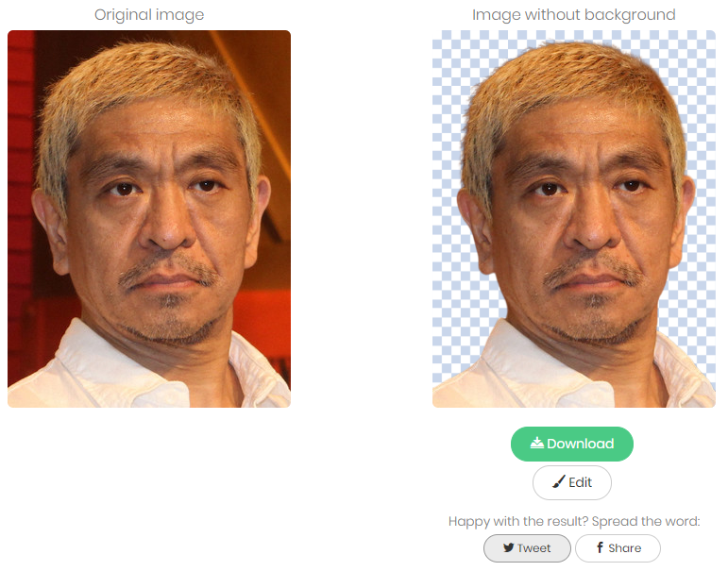Click the Tweet button

click(527, 548)
